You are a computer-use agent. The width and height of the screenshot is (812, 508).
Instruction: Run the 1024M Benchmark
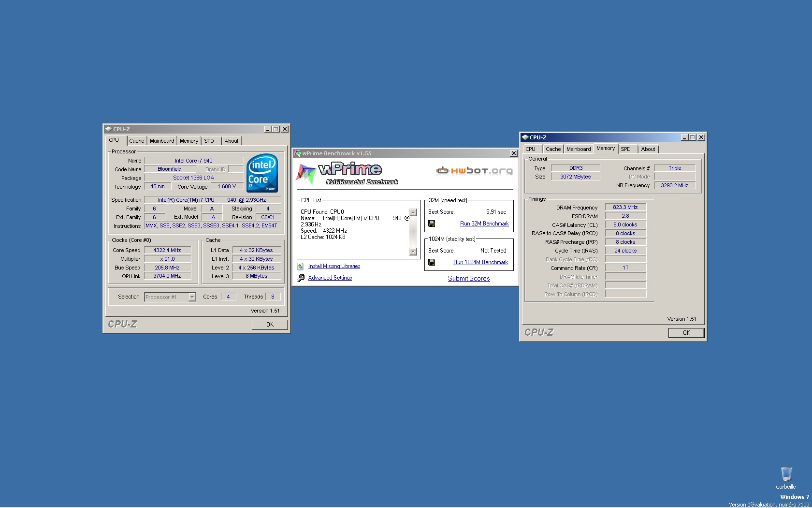(x=480, y=262)
